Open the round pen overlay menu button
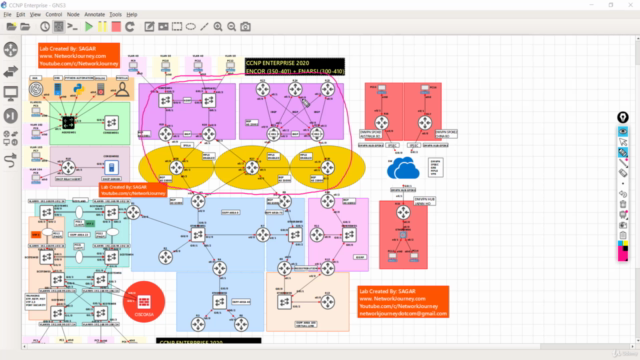640x360 pixels. 622,118
